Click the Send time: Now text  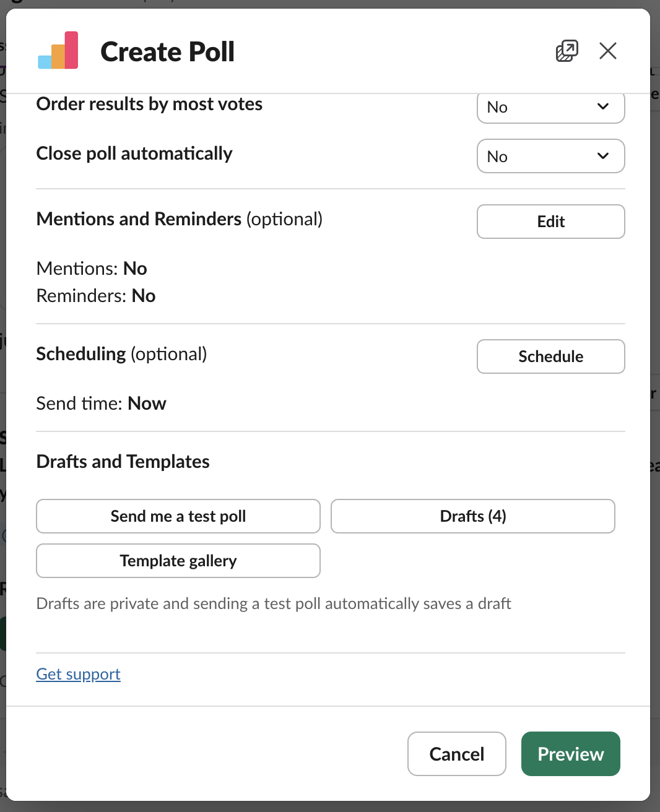101,404
